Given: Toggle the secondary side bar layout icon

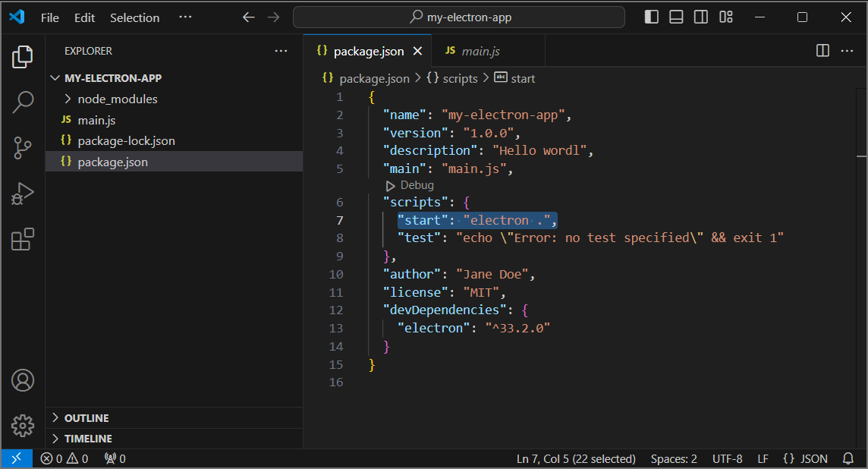Looking at the screenshot, I should [701, 17].
